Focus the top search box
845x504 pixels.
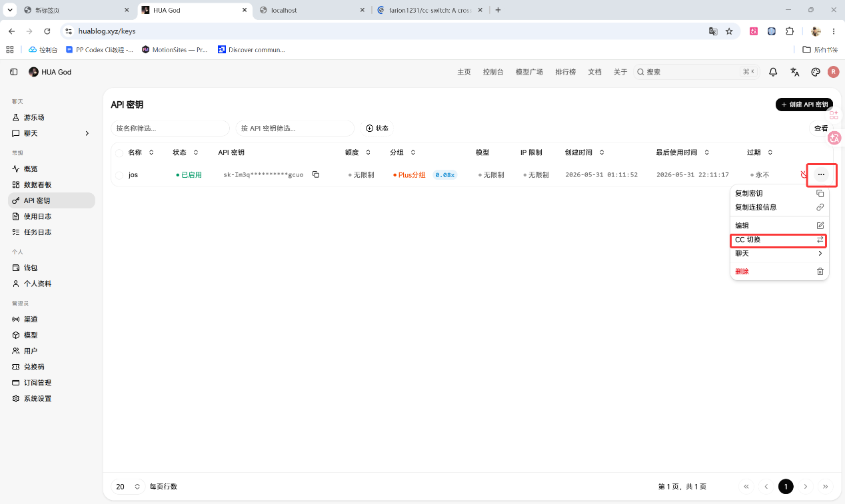pos(696,72)
